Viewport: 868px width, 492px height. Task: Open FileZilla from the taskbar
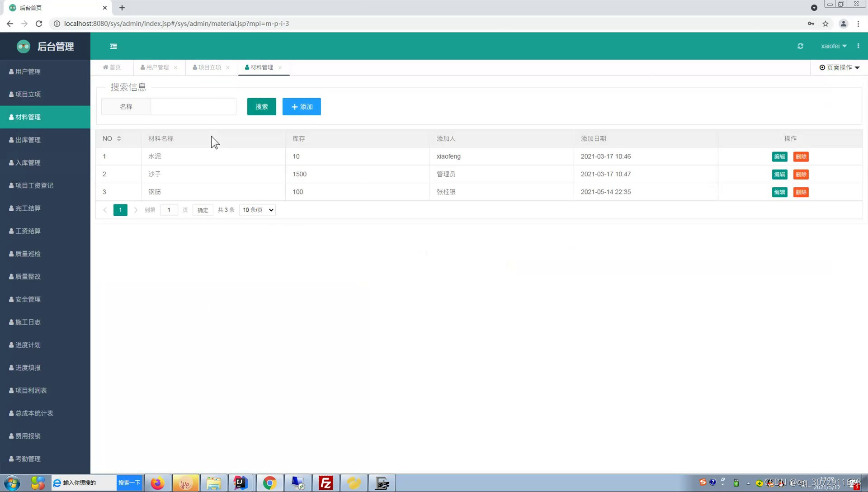325,483
